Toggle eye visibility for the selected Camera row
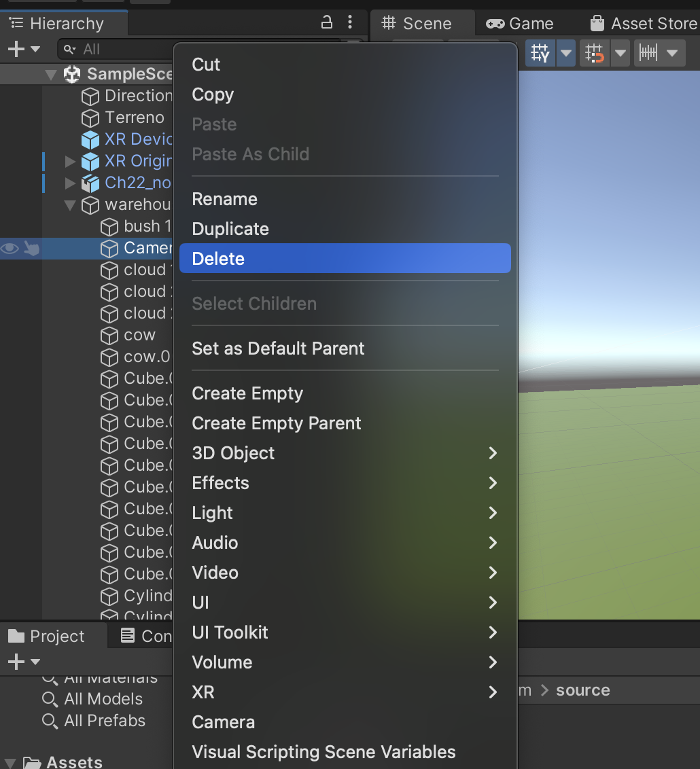 10,249
